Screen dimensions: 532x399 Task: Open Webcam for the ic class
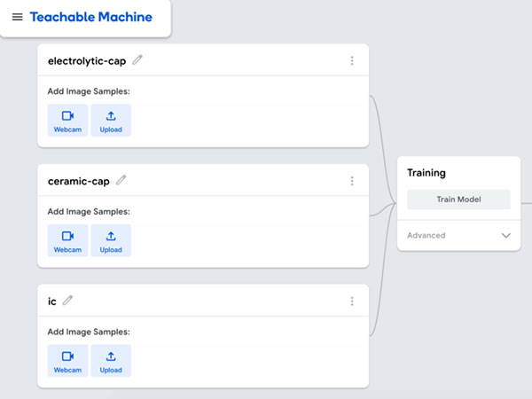tap(67, 361)
